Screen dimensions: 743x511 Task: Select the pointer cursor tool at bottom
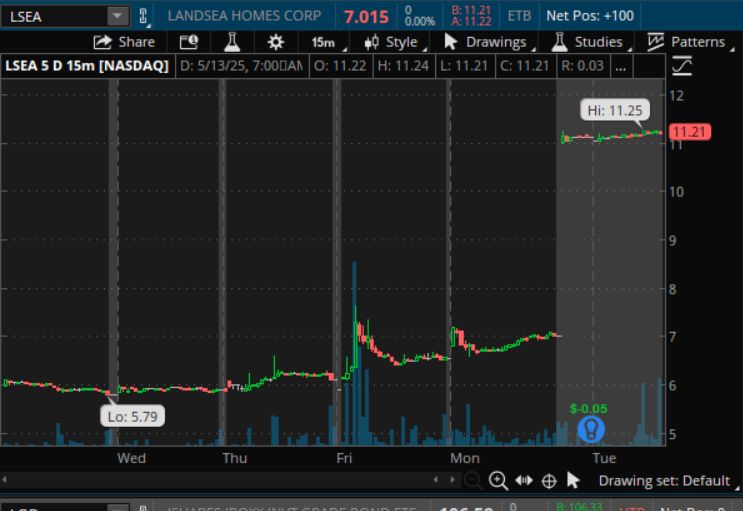573,481
